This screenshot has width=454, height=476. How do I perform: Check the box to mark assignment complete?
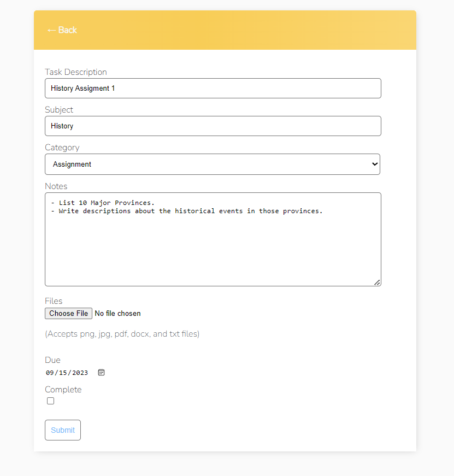pos(50,401)
